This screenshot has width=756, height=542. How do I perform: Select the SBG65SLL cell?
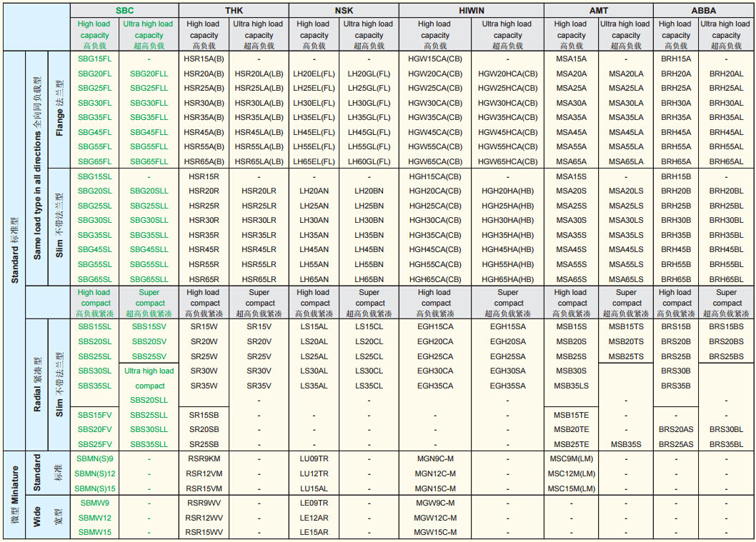click(x=149, y=279)
